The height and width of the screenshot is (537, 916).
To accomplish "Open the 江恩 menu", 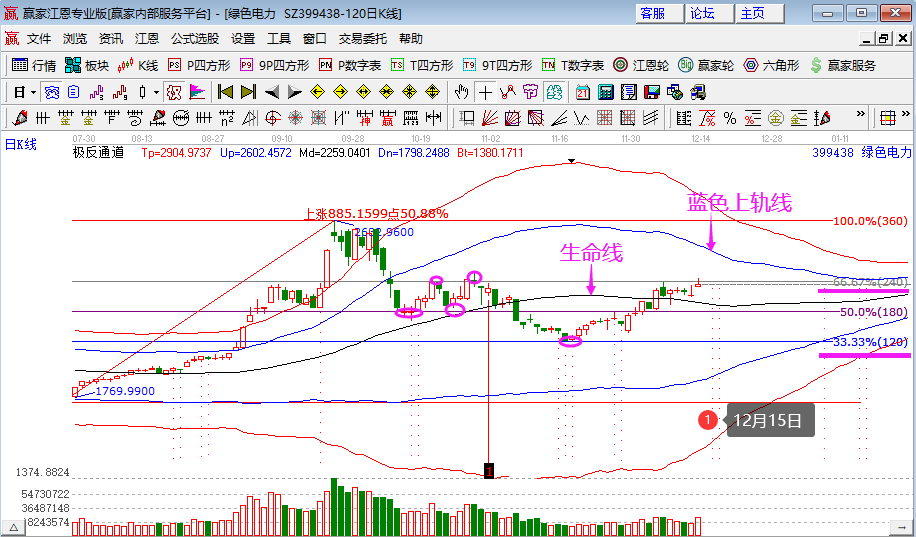I will point(147,39).
